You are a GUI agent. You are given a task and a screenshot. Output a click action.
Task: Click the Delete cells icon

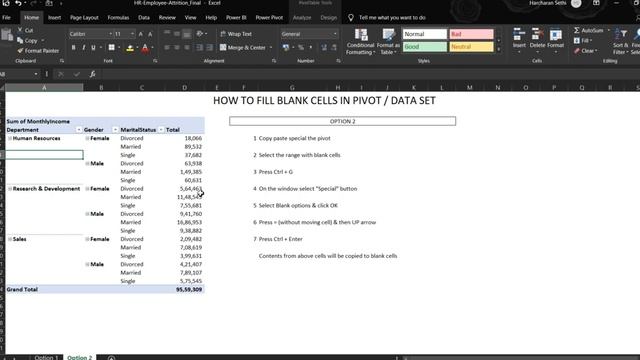(x=538, y=35)
